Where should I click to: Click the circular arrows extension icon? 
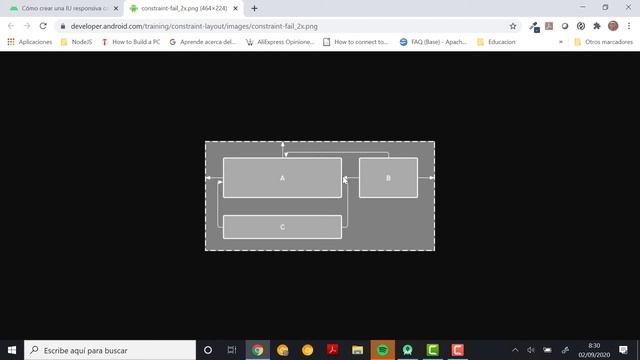click(x=581, y=26)
